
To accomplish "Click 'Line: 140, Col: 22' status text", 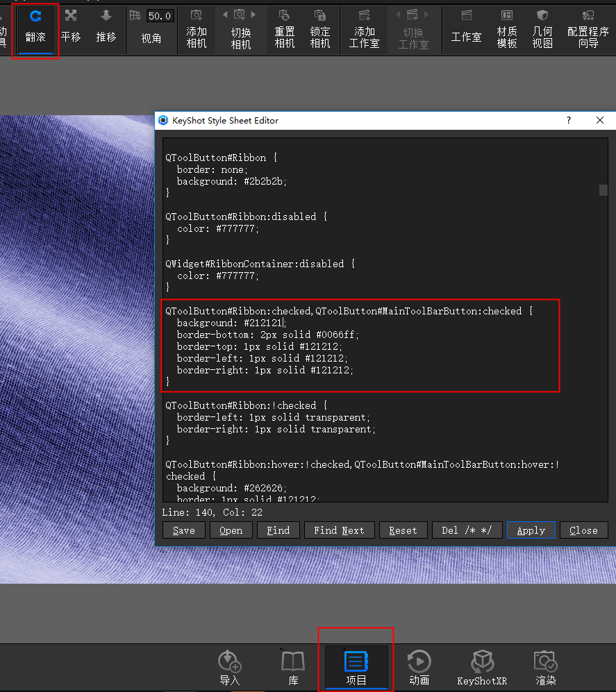I will 212,512.
